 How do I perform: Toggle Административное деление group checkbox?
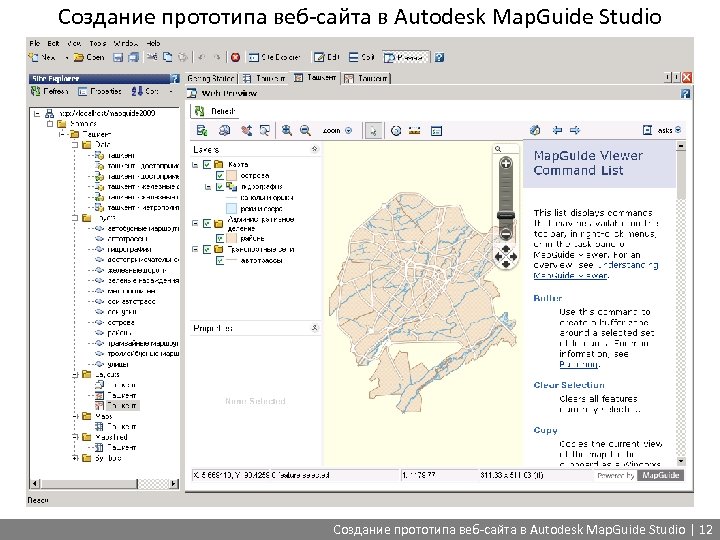tap(207, 224)
